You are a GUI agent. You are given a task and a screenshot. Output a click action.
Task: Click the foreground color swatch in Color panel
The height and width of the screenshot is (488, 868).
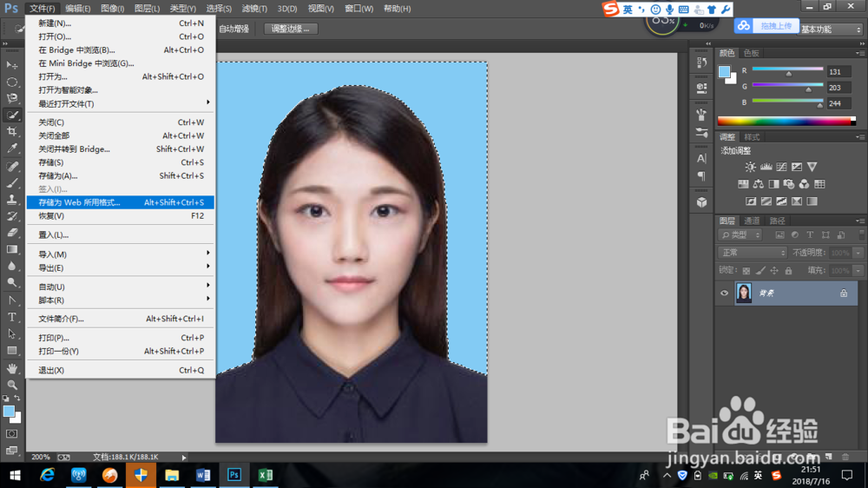click(x=724, y=71)
